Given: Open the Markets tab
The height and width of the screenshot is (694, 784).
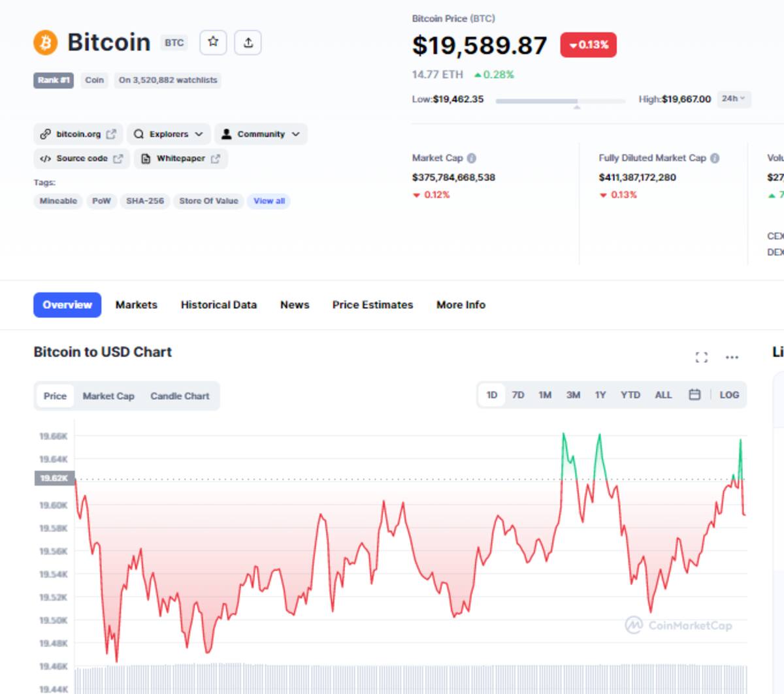Looking at the screenshot, I should pyautogui.click(x=136, y=305).
